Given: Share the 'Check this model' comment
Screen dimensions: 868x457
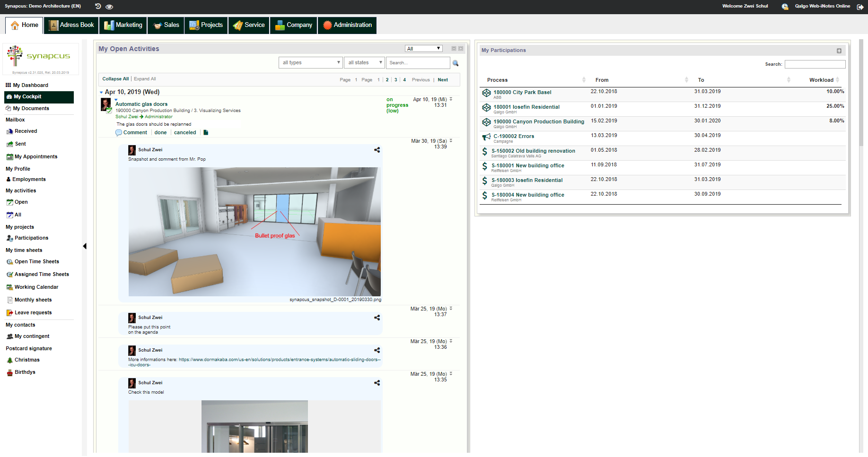Looking at the screenshot, I should 377,383.
